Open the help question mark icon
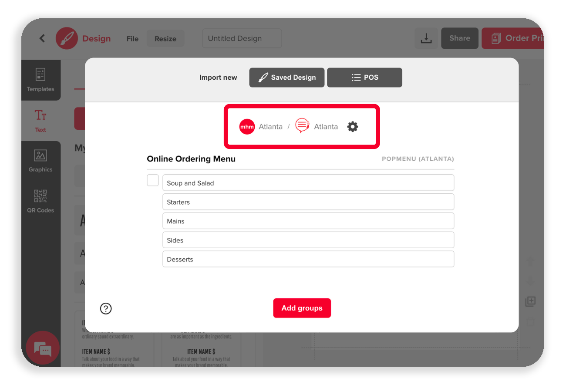Image resolution: width=566 pixels, height=392 pixels. pyautogui.click(x=106, y=308)
